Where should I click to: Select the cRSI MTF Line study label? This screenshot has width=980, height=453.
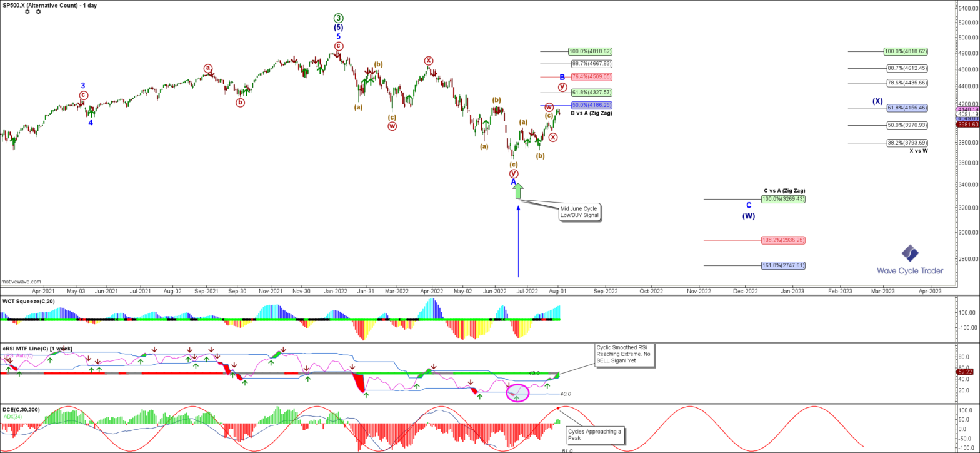pos(38,348)
